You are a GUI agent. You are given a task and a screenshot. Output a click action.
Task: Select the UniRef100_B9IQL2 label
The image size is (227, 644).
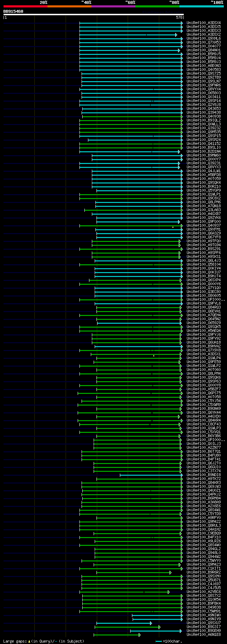click(x=204, y=120)
